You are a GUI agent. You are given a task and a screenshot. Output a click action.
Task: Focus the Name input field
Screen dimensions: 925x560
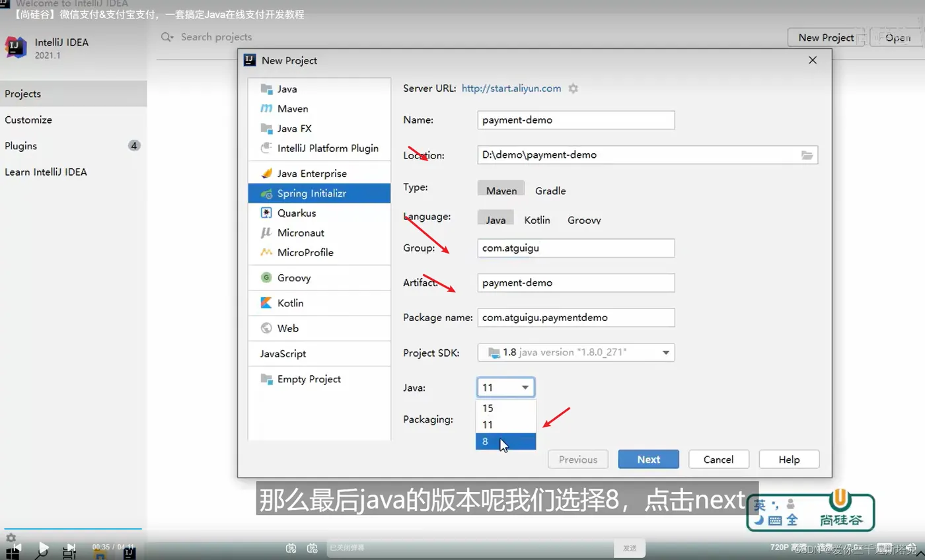click(576, 120)
